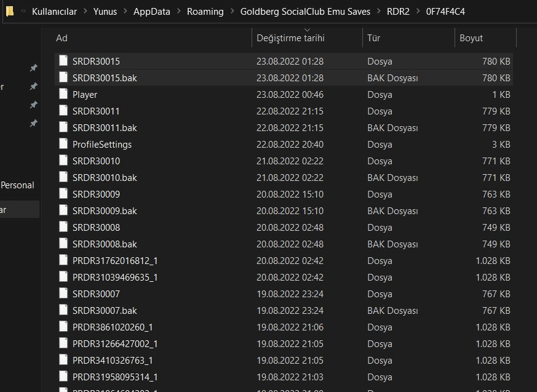Image resolution: width=537 pixels, height=392 pixels.
Task: Expand hidden path with the double chevron
Action: coord(23,11)
